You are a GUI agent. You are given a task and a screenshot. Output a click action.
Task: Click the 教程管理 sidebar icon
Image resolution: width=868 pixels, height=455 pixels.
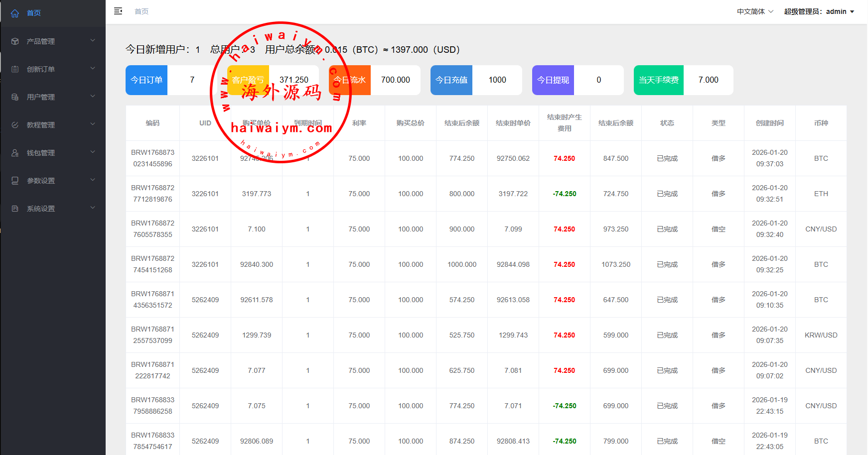(15, 125)
